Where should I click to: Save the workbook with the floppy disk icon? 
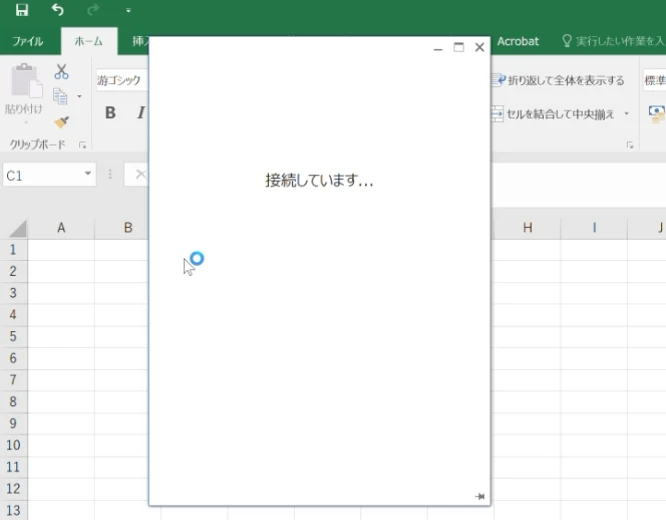(x=22, y=10)
